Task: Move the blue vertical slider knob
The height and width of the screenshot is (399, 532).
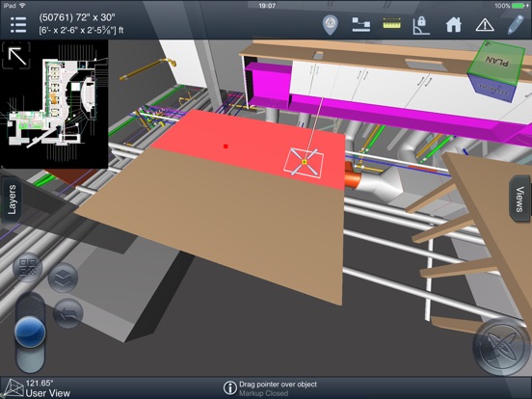Action: click(30, 332)
